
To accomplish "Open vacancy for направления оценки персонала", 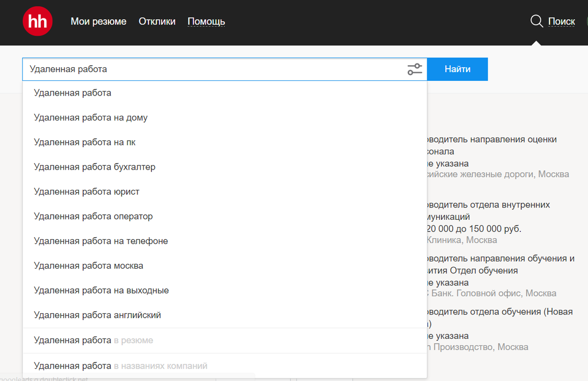I will pyautogui.click(x=492, y=145).
